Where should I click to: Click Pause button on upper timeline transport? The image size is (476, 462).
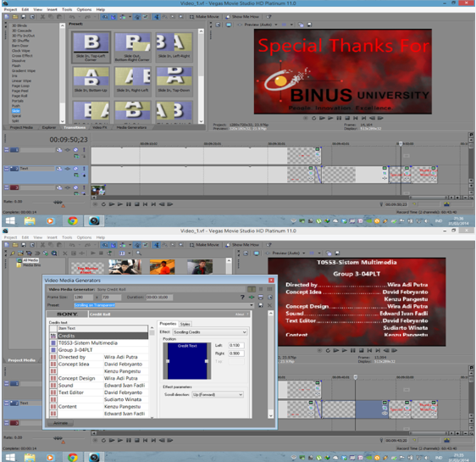pyautogui.click(x=129, y=204)
